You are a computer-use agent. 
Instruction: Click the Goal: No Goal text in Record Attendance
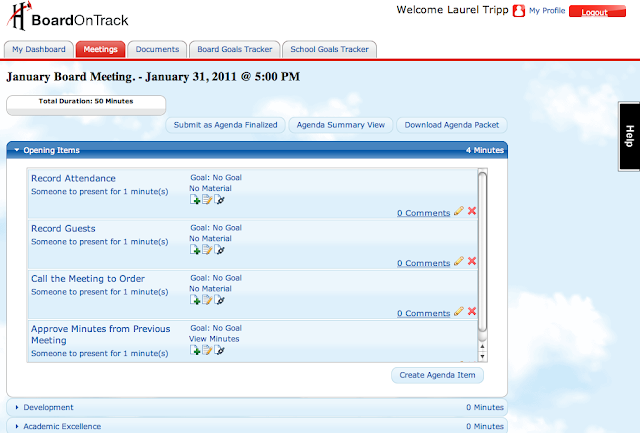coord(216,178)
